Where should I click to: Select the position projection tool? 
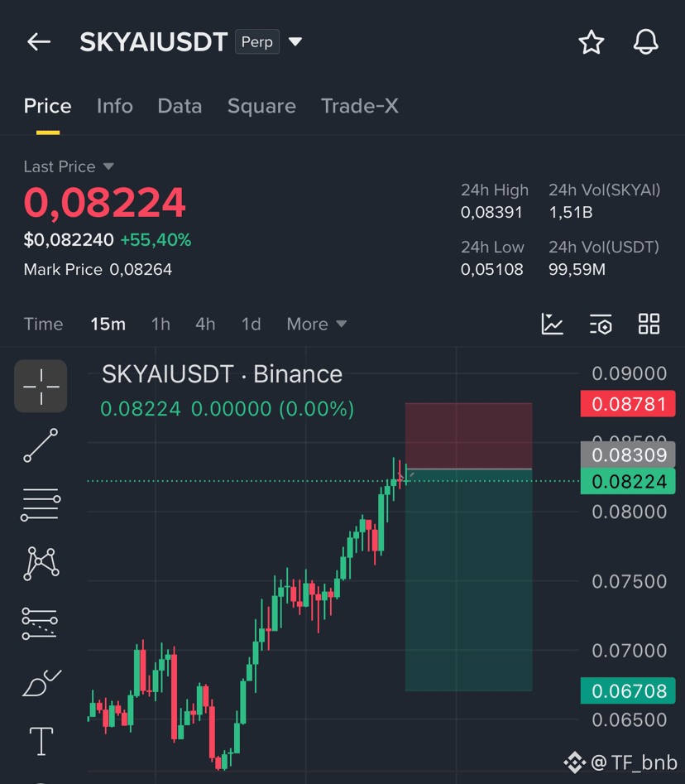tap(40, 623)
